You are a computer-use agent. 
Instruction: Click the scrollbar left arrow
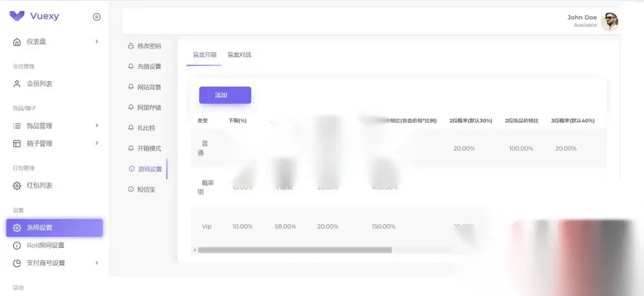coord(194,250)
